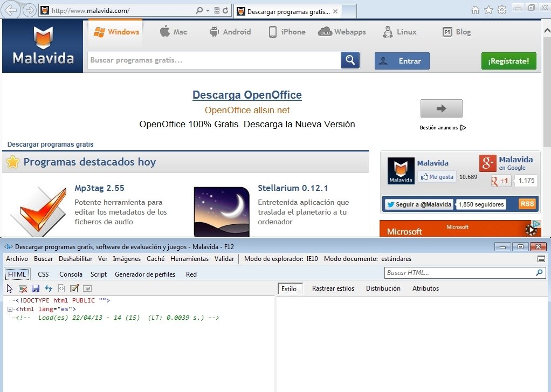Viewport: 551px width, 392px height.
Task: Select the Estilo pane tab
Action: click(289, 288)
